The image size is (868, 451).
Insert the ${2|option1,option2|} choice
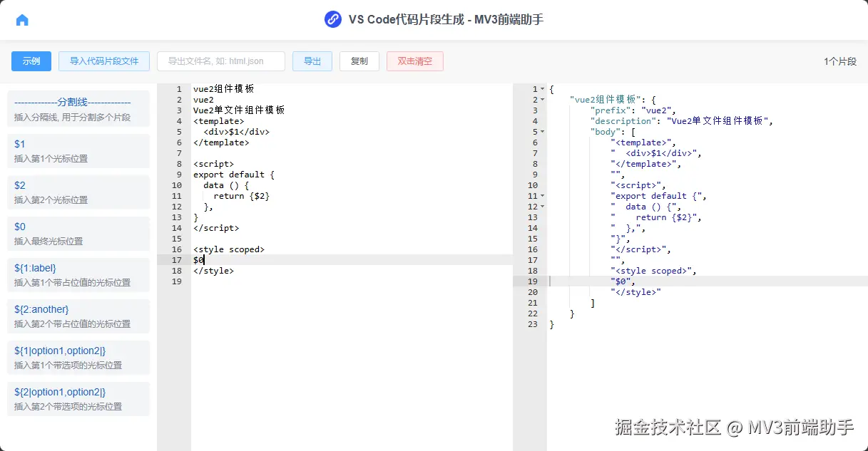(78, 399)
